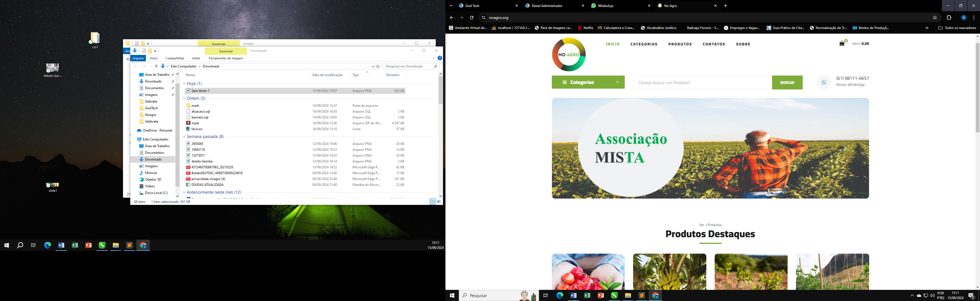Switch Explorer to details view
This screenshot has height=301, width=980.
click(x=433, y=202)
